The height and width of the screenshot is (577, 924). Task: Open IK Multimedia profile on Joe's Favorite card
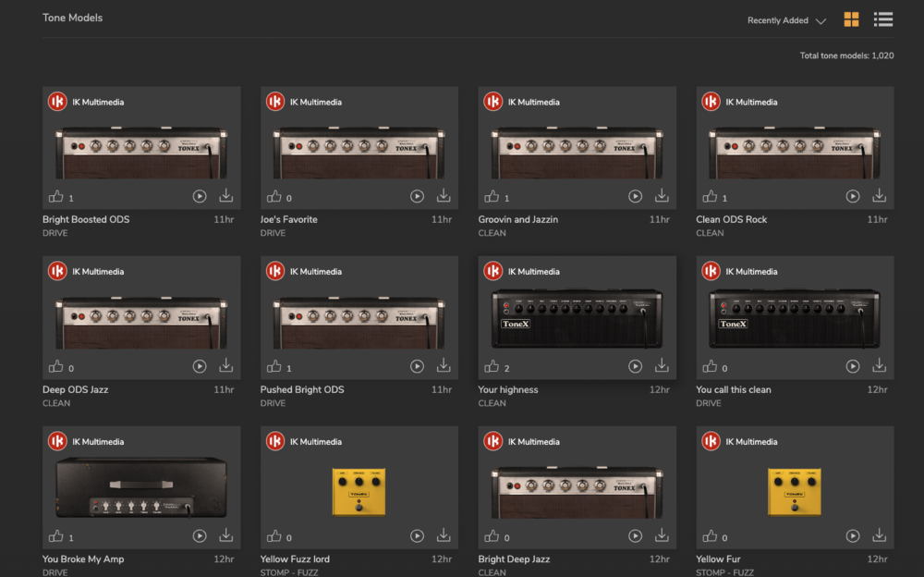[x=315, y=102]
